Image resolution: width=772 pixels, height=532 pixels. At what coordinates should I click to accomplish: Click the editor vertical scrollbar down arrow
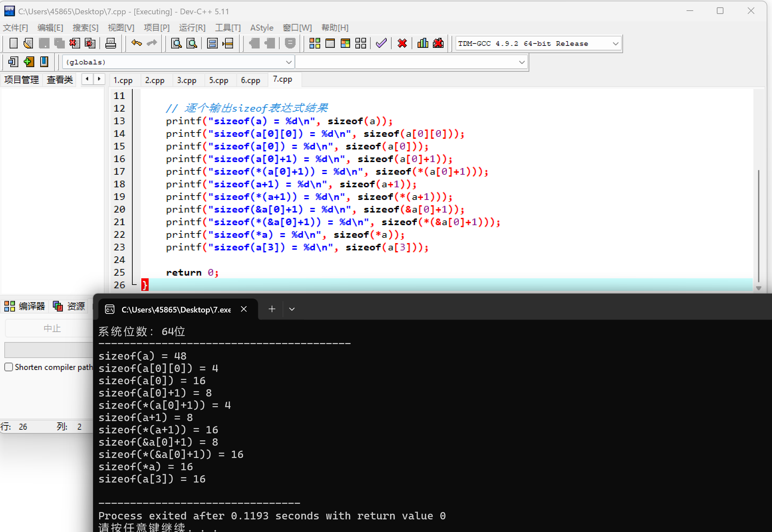[x=758, y=288]
